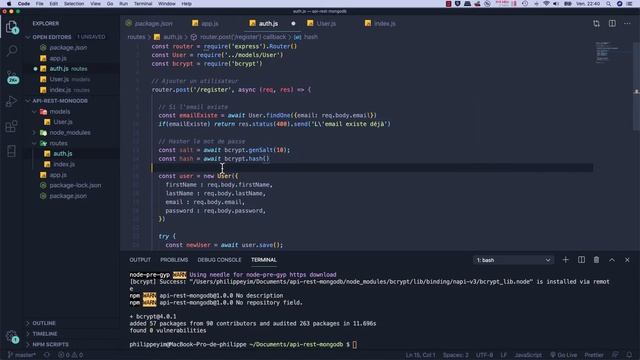Collapse the API-REST-MONGODB folder section
The height and width of the screenshot is (360, 640).
(x=60, y=101)
